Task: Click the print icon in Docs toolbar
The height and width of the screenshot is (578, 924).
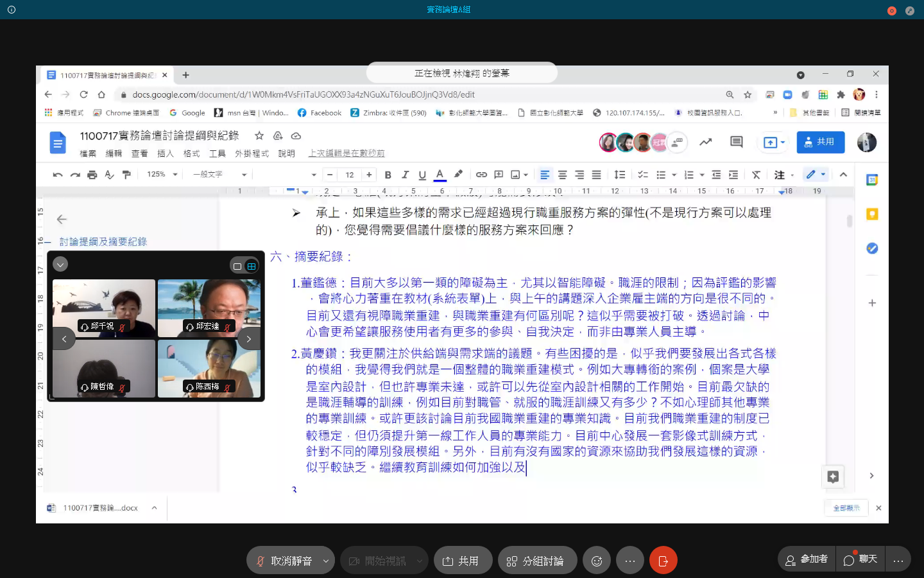Action: click(x=92, y=175)
